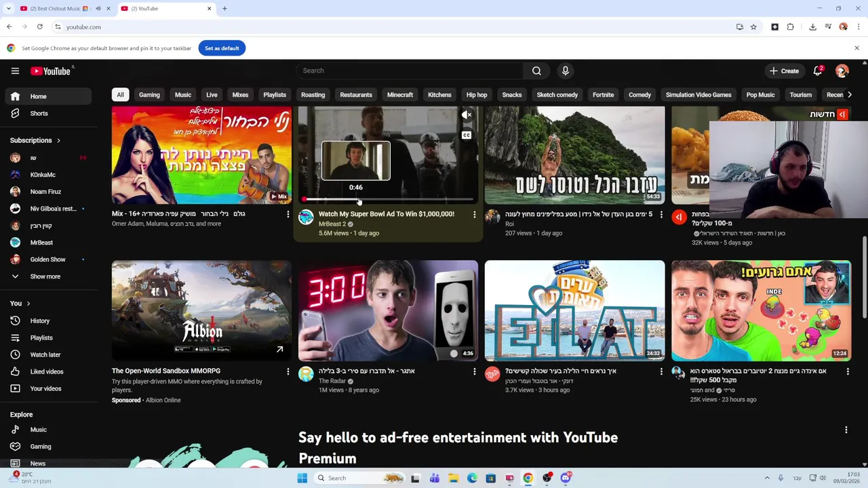The width and height of the screenshot is (868, 488).
Task: Show hidden system tray icons
Action: coord(767,478)
